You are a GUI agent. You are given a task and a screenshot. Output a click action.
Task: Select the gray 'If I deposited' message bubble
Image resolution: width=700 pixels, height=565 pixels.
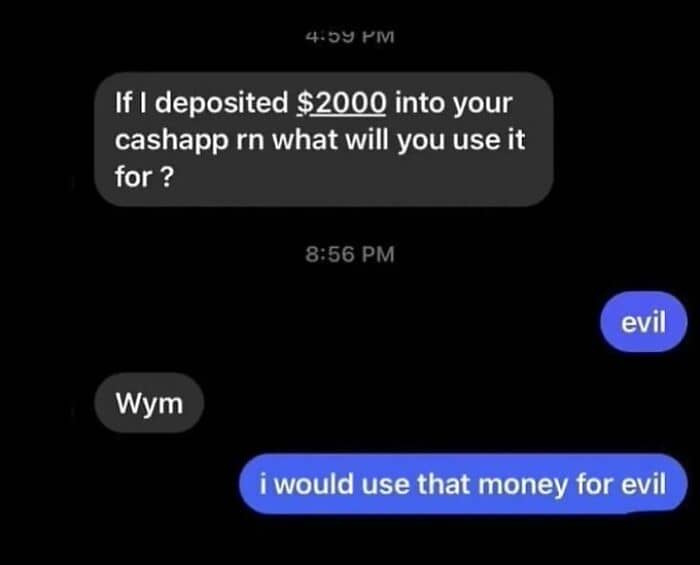tap(324, 139)
